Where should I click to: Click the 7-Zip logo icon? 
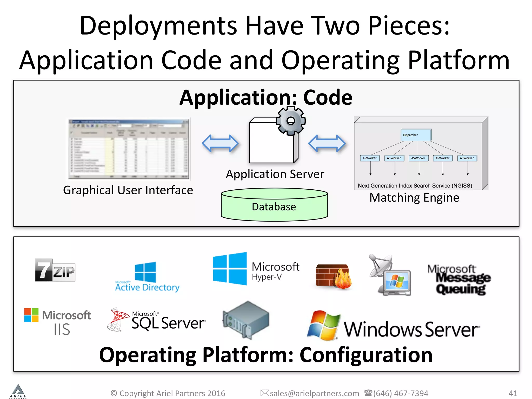point(55,270)
